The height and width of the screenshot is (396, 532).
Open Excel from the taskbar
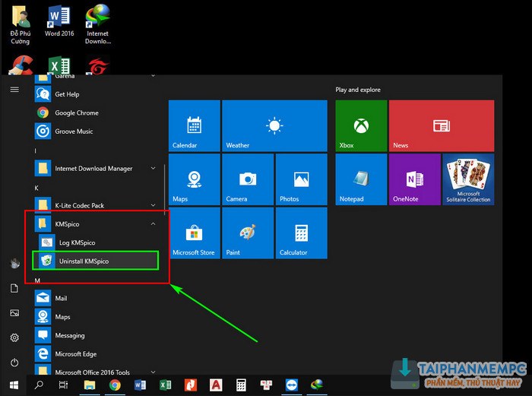[165, 385]
